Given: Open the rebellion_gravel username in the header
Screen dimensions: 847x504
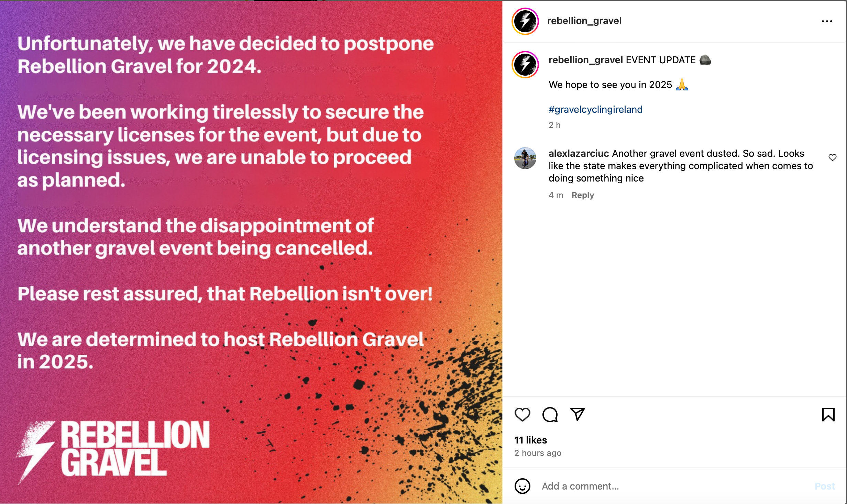Looking at the screenshot, I should pyautogui.click(x=584, y=21).
